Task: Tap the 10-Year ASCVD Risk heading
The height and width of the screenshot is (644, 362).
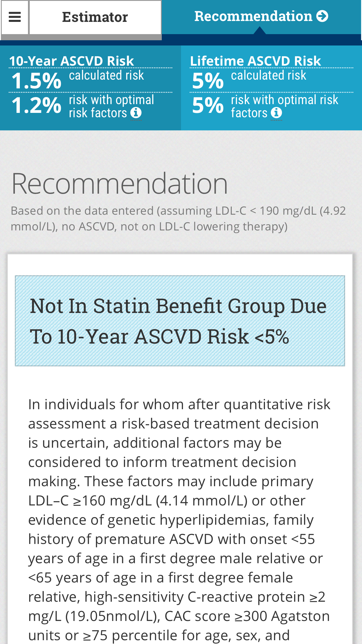Action: tap(71, 61)
